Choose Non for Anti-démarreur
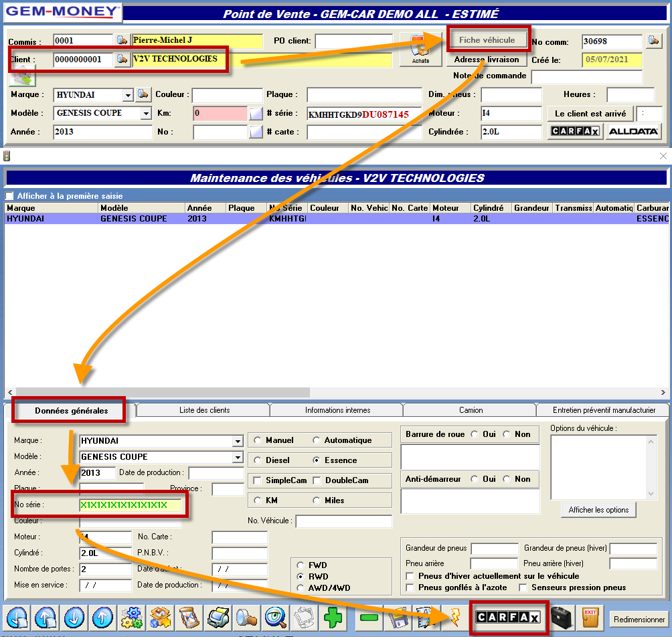 click(507, 479)
